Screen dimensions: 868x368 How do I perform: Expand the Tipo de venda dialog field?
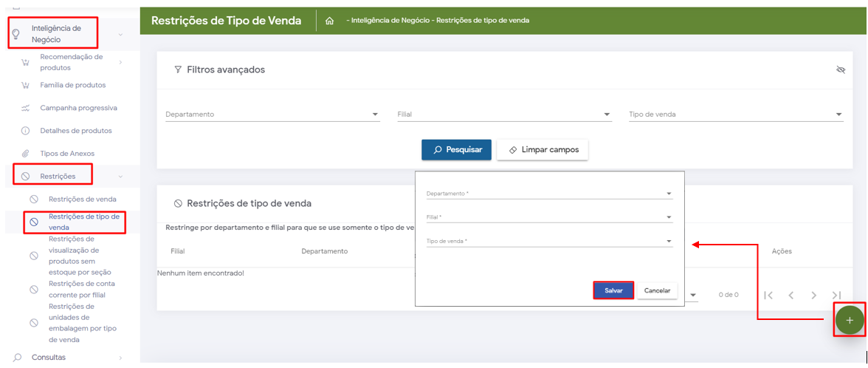click(x=549, y=242)
